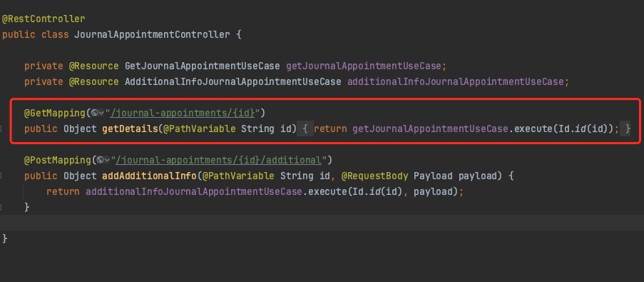Click the @Resource annotation before GetJournalAppointmentUseCase
The height and width of the screenshot is (282, 644).
tap(93, 66)
